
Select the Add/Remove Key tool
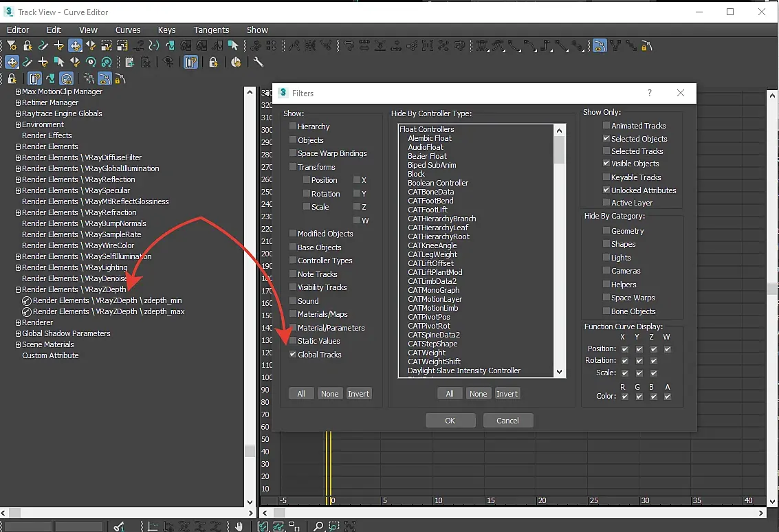pos(59,46)
